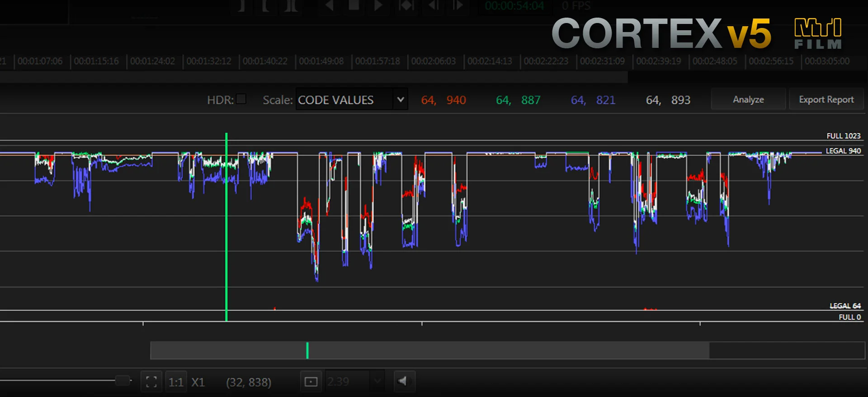Click ruler timecode 00:02:22:23
Screen dimensions: 868x397
(x=546, y=61)
